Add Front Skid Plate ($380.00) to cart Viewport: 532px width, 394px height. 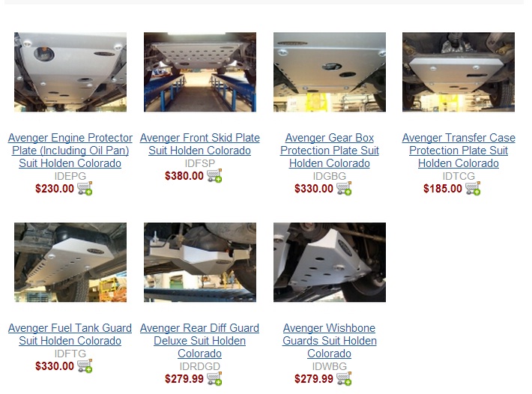214,175
